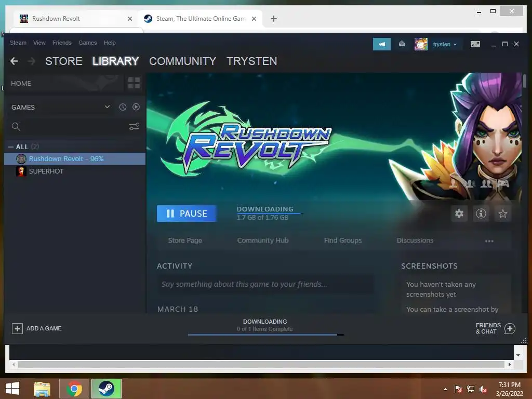The width and height of the screenshot is (532, 399).
Task: Go to the STORE tab
Action: point(64,61)
